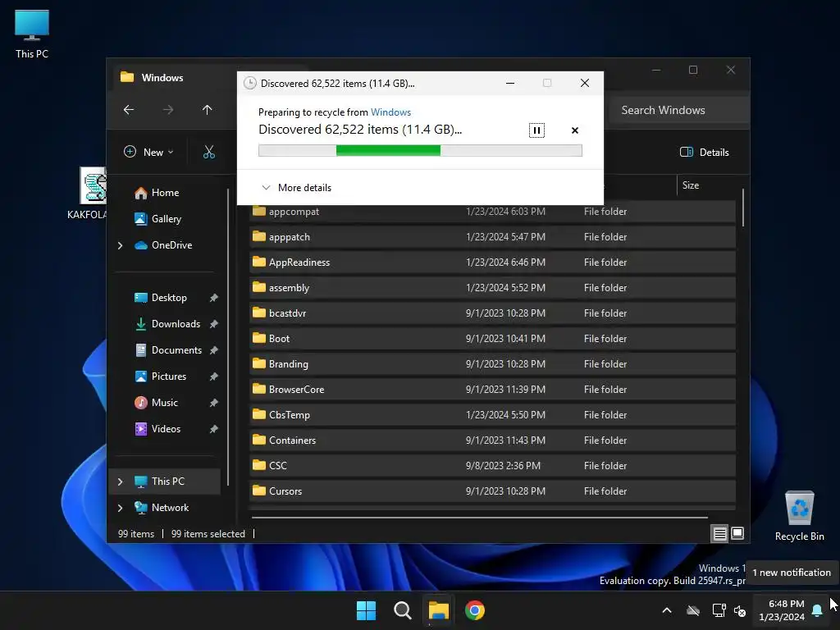Open Home in navigation pane
Viewport: 840px width, 630px height.
click(x=165, y=193)
